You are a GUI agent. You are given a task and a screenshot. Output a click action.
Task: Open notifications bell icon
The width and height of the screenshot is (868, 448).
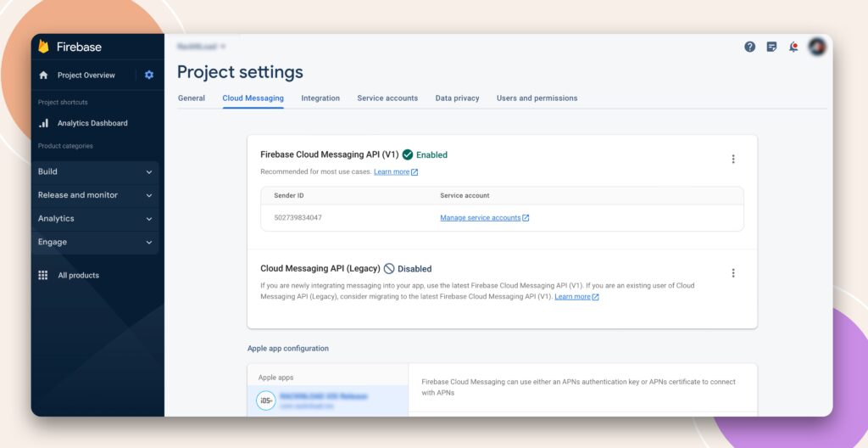click(793, 47)
